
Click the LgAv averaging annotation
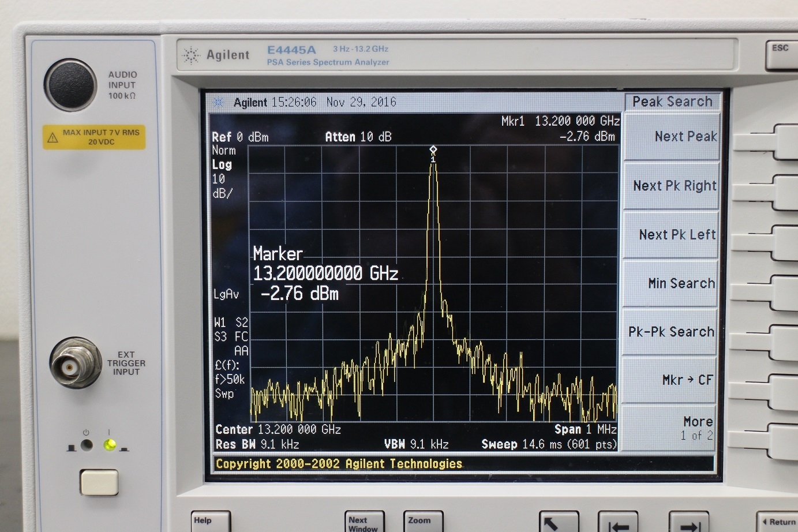(226, 294)
